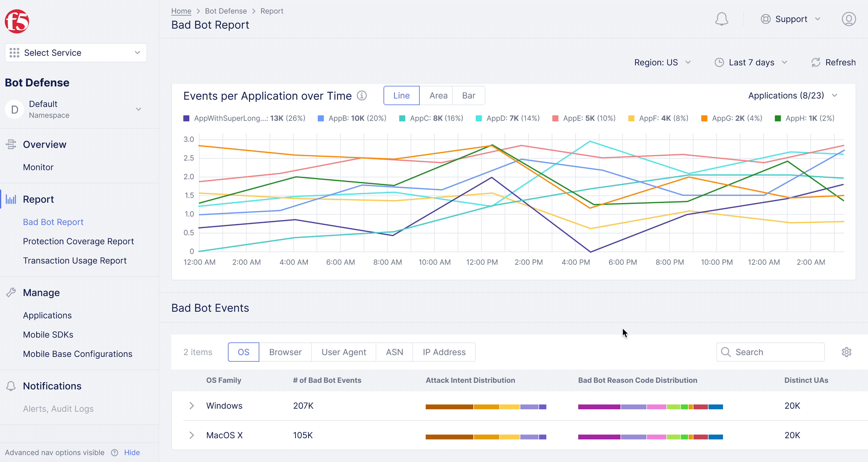Open the Applications (8/23) dropdown

pyautogui.click(x=793, y=96)
